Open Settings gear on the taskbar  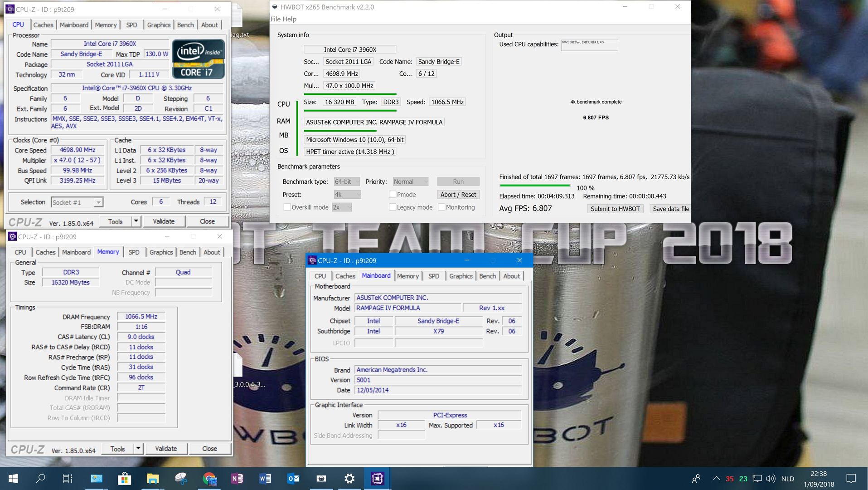coord(349,479)
